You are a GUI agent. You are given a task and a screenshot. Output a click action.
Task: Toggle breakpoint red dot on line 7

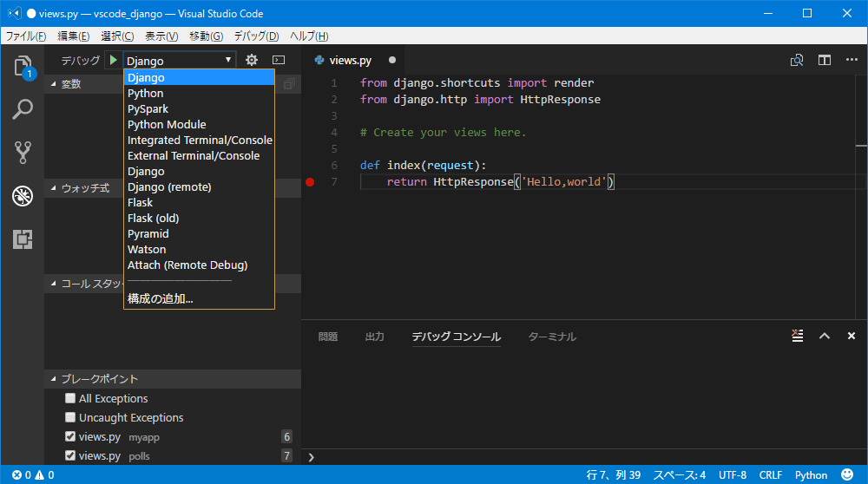[310, 182]
